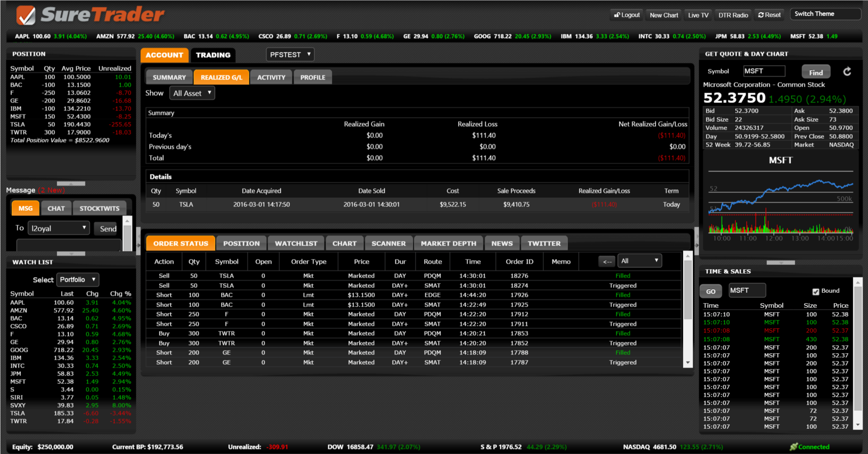The image size is (868, 454).
Task: Refresh the quote with the reload icon
Action: point(847,71)
